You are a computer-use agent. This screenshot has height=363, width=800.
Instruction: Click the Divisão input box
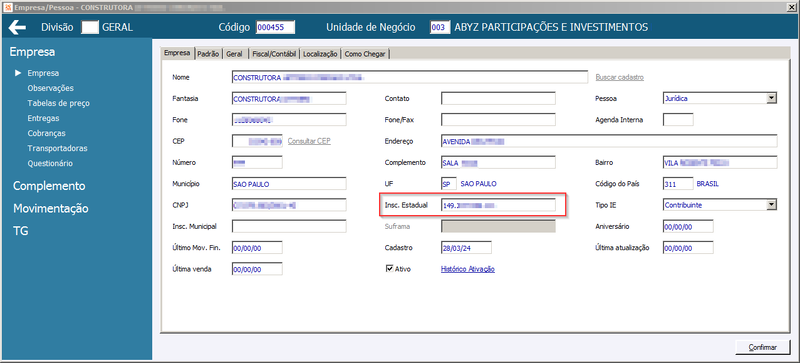(x=90, y=28)
